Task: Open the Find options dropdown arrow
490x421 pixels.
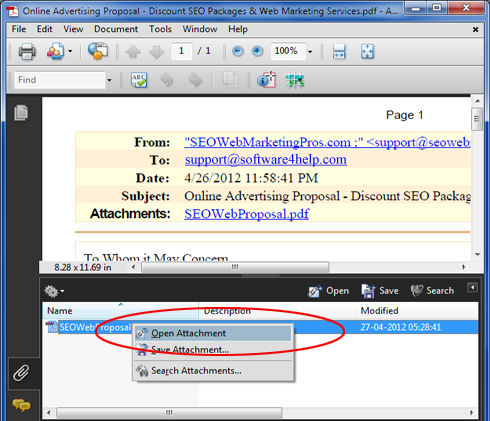Action: (109, 80)
